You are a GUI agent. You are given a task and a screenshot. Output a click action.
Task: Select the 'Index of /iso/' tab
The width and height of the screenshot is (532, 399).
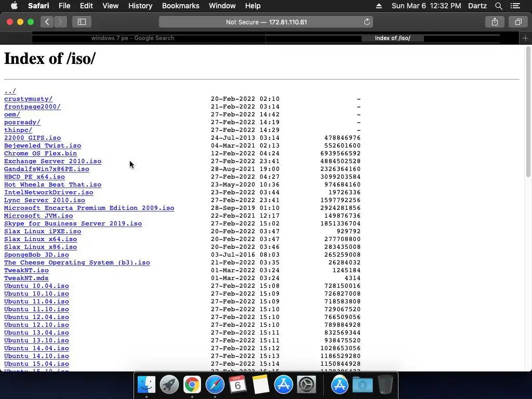coord(393,38)
